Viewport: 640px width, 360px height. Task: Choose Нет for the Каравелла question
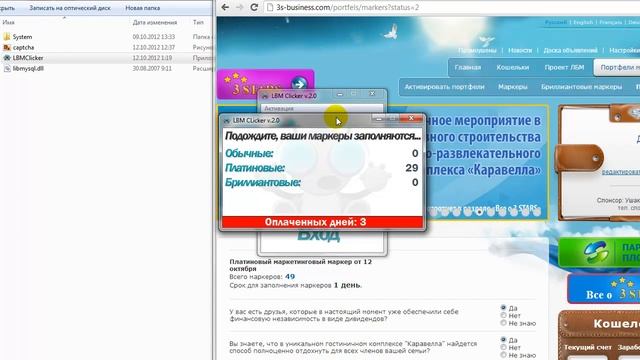click(503, 347)
